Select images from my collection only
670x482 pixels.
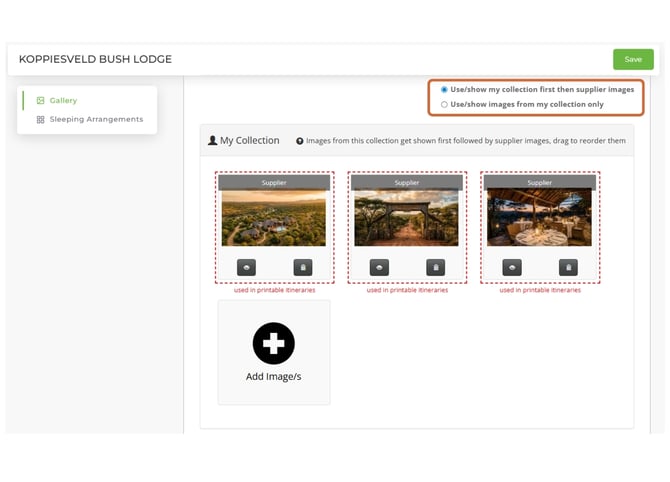pyautogui.click(x=444, y=104)
